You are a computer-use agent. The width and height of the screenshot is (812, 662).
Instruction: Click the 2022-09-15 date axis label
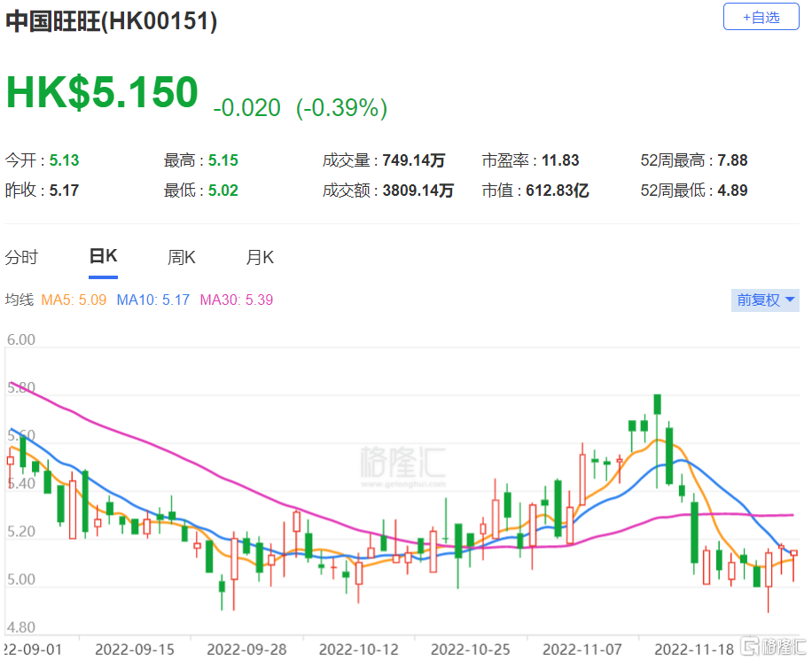[135, 650]
